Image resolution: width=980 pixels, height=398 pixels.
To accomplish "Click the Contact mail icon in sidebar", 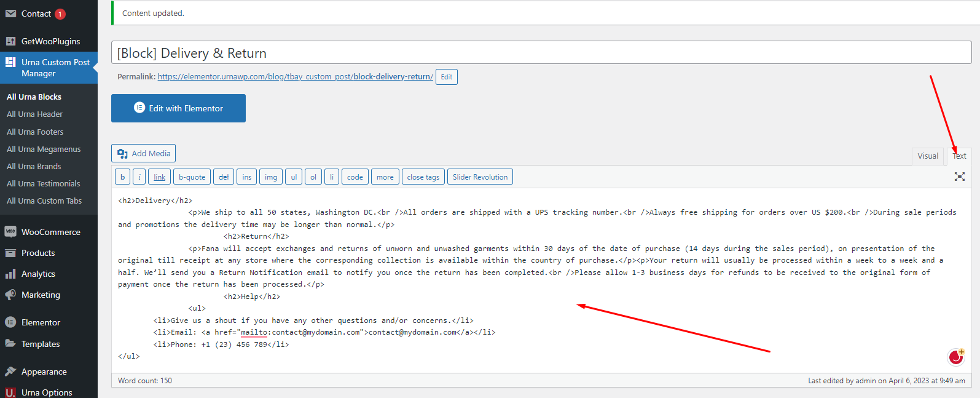I will [10, 14].
